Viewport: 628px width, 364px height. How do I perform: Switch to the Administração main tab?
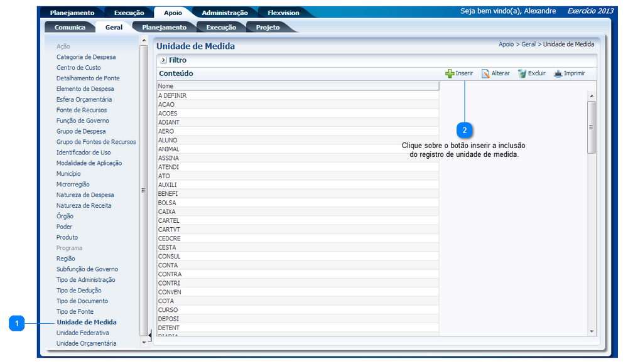(224, 13)
